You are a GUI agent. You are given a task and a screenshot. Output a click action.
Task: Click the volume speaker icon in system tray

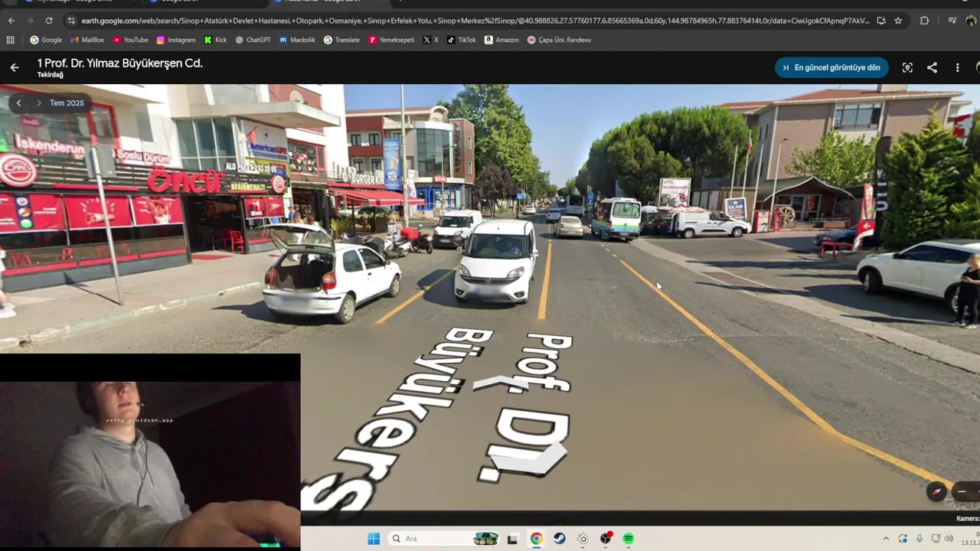point(949,539)
